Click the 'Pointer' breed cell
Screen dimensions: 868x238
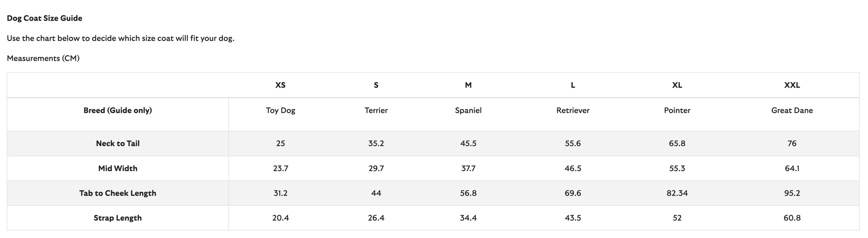[x=677, y=110]
